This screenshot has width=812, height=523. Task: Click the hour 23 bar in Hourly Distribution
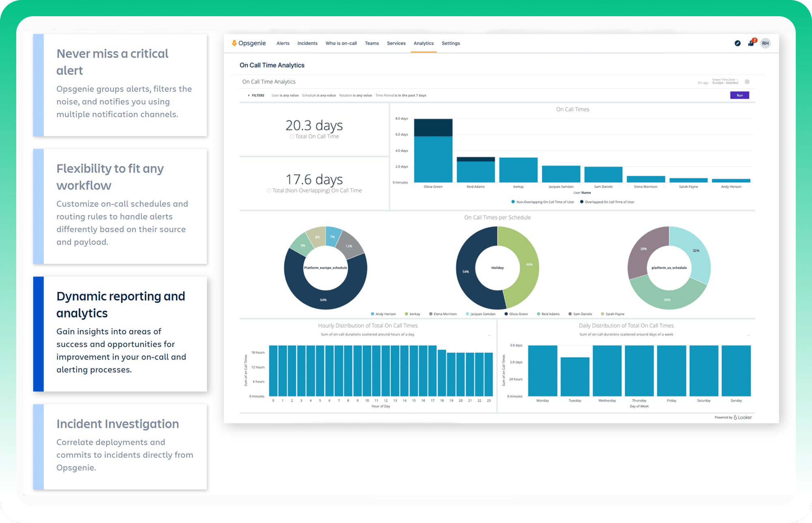tap(489, 374)
